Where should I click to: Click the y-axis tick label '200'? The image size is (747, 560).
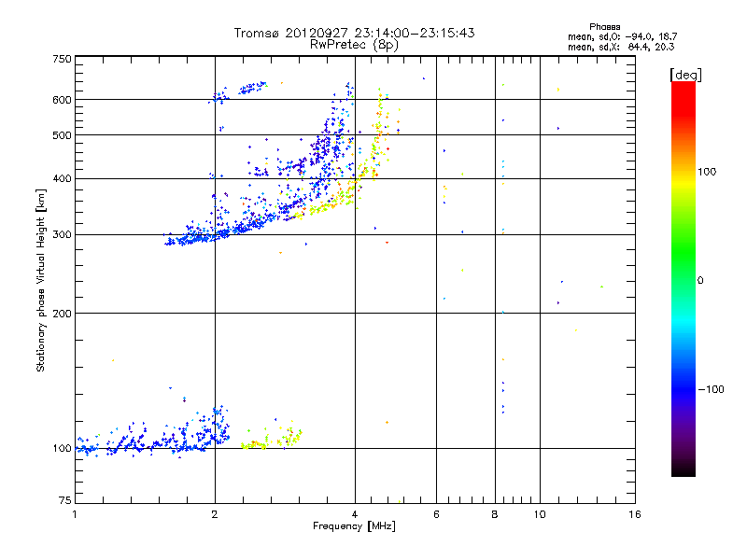pyautogui.click(x=63, y=314)
